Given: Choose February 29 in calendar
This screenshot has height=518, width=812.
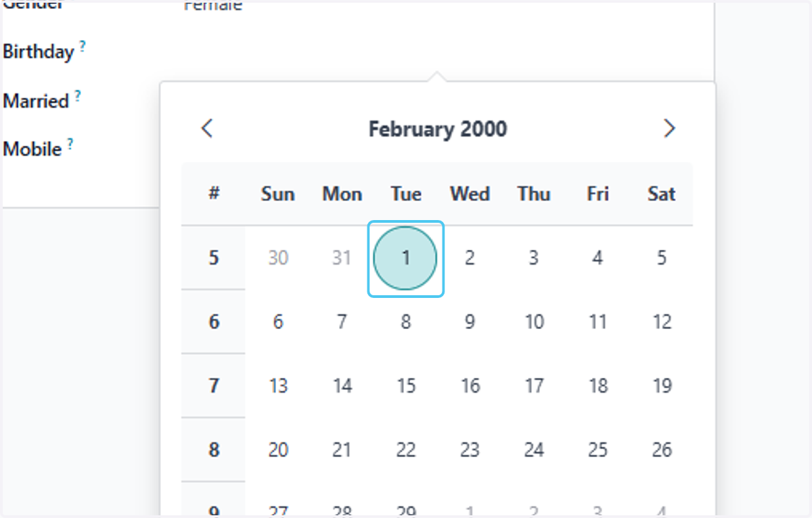Looking at the screenshot, I should [405, 508].
